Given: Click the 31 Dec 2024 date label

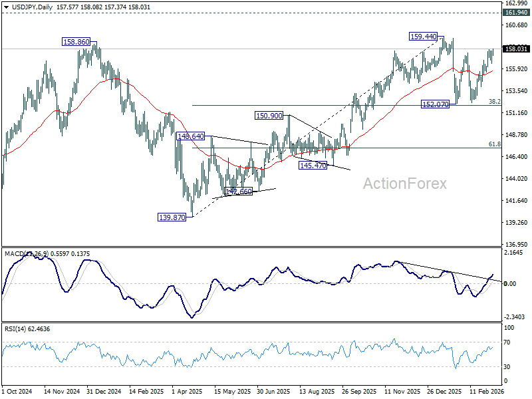Looking at the screenshot, I should pos(104,391).
